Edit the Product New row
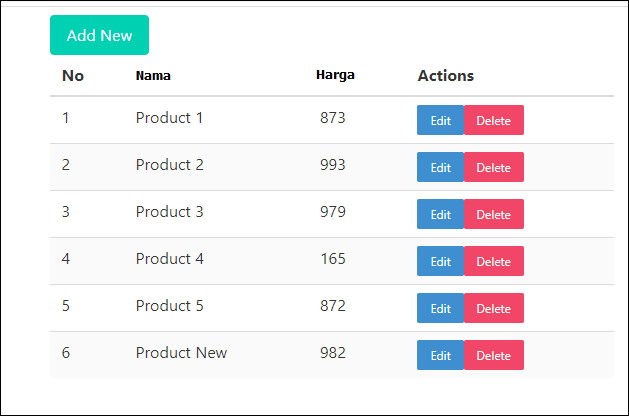Screen dimensions: 629x416 tap(440, 356)
